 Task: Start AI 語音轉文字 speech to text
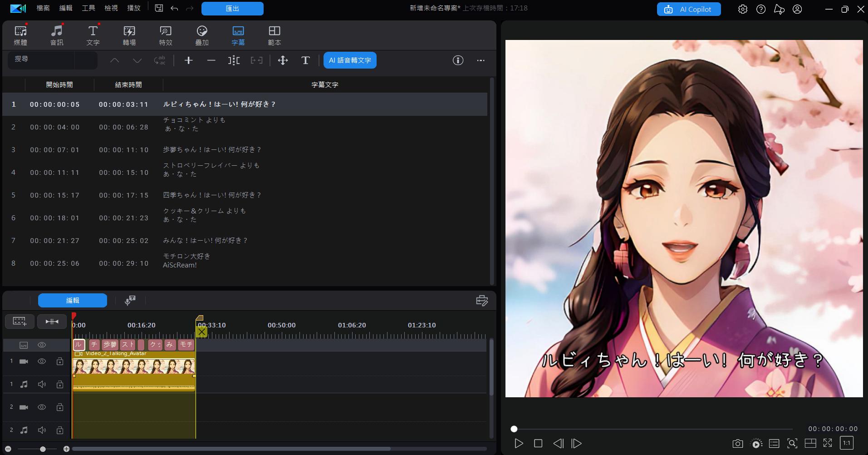click(350, 60)
